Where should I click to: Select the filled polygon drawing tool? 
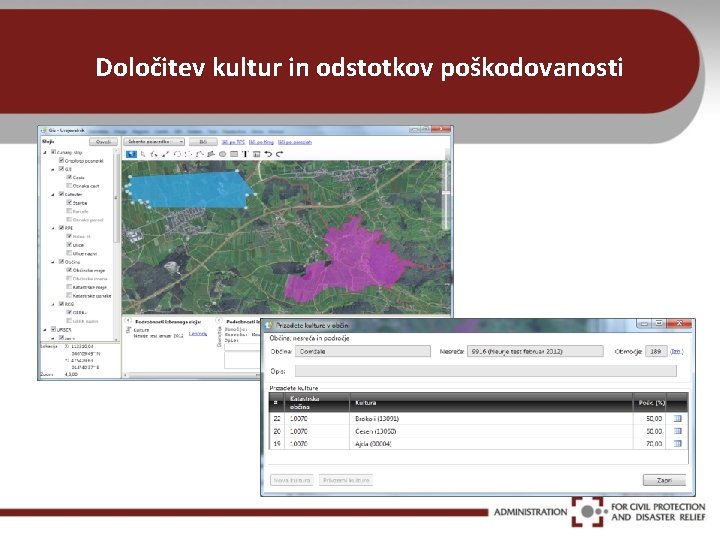(211, 154)
